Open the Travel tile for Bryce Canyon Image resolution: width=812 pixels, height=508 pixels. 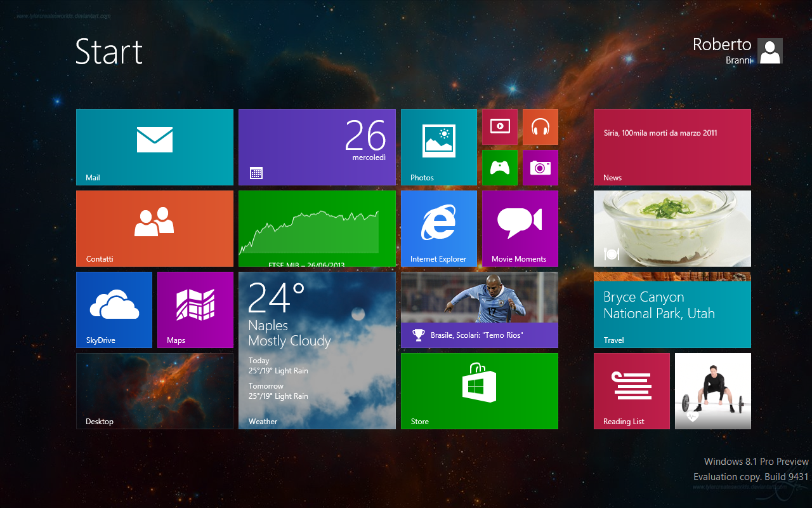click(672, 310)
